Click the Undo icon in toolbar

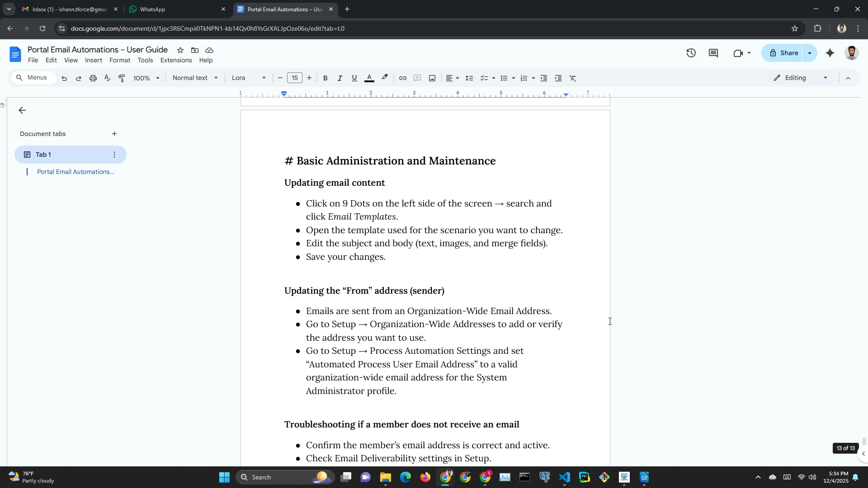[64, 78]
